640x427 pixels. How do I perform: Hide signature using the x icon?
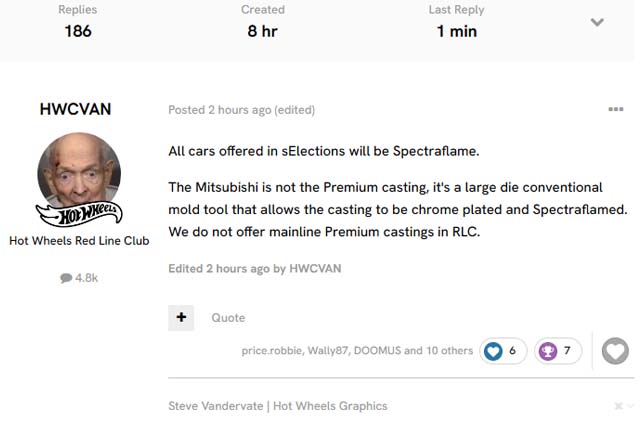click(618, 406)
